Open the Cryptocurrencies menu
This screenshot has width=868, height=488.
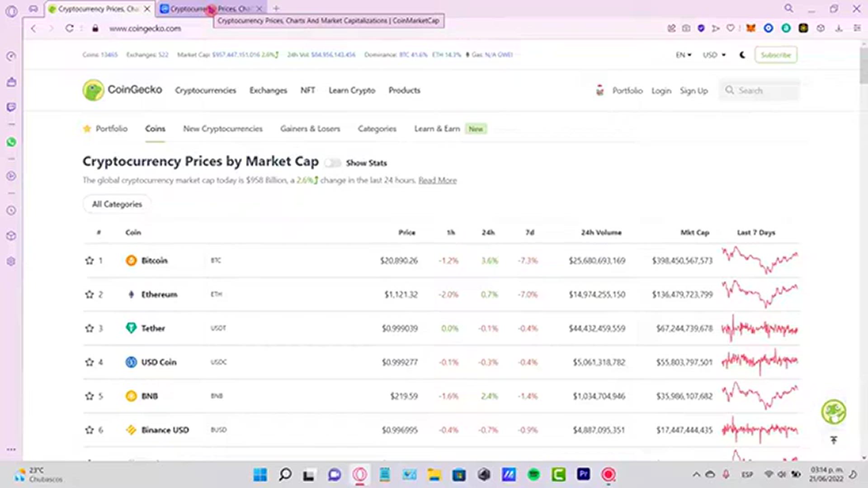[x=206, y=90]
